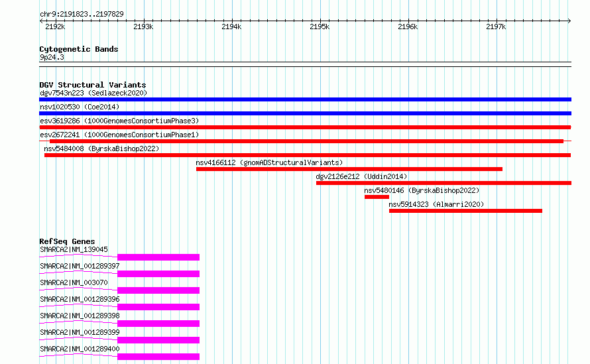Select the DGV Structural Variants track title
The width and height of the screenshot is (590, 364).
[x=93, y=85]
